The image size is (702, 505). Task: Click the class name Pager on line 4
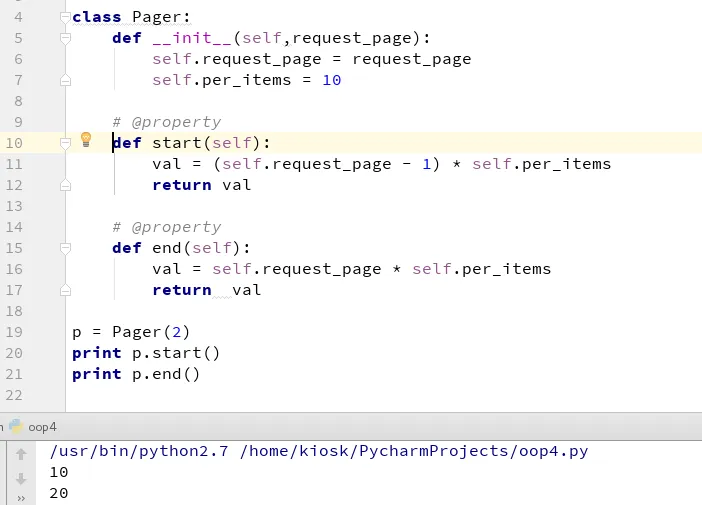pos(156,17)
